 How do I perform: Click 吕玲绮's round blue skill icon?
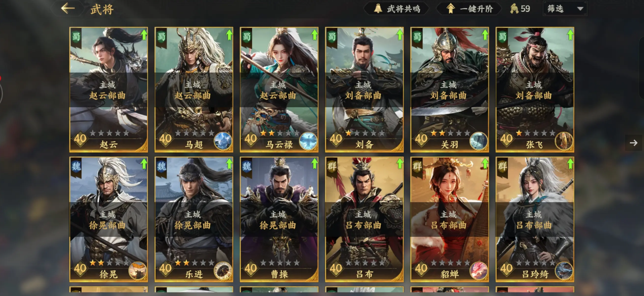(563, 271)
